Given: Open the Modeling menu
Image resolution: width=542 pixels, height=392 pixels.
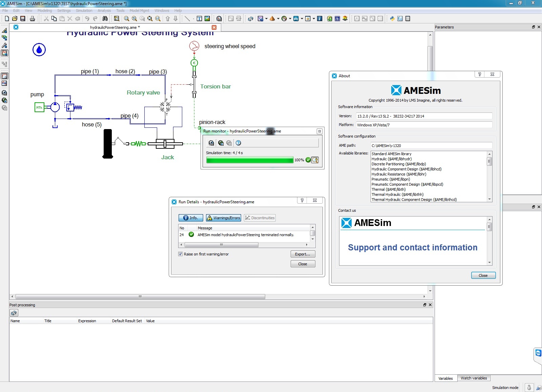Looking at the screenshot, I should [45, 11].
